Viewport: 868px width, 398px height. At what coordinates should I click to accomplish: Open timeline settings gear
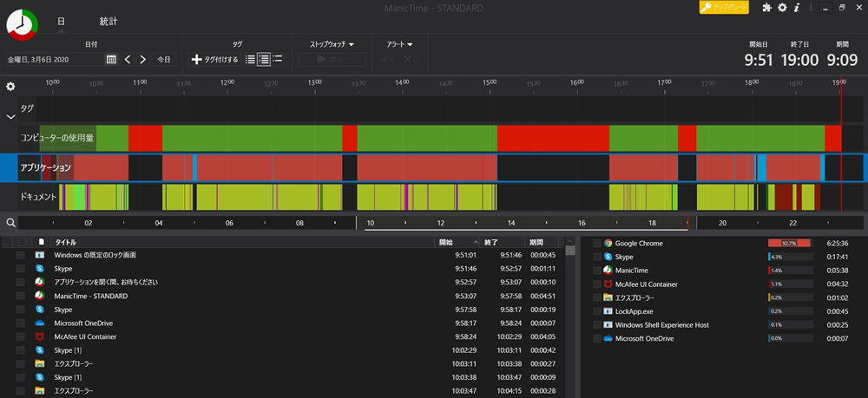point(10,87)
